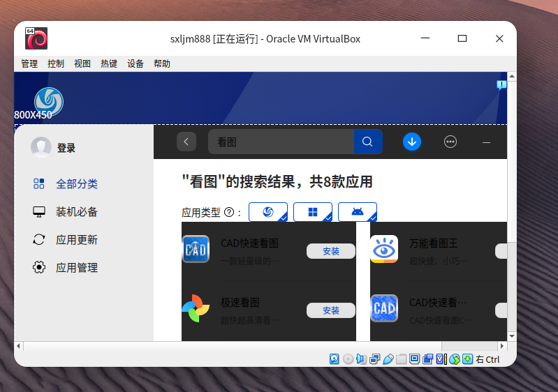This screenshot has width=558, height=392.
Task: Click the vertical scrollbar up arrow
Action: (512, 76)
